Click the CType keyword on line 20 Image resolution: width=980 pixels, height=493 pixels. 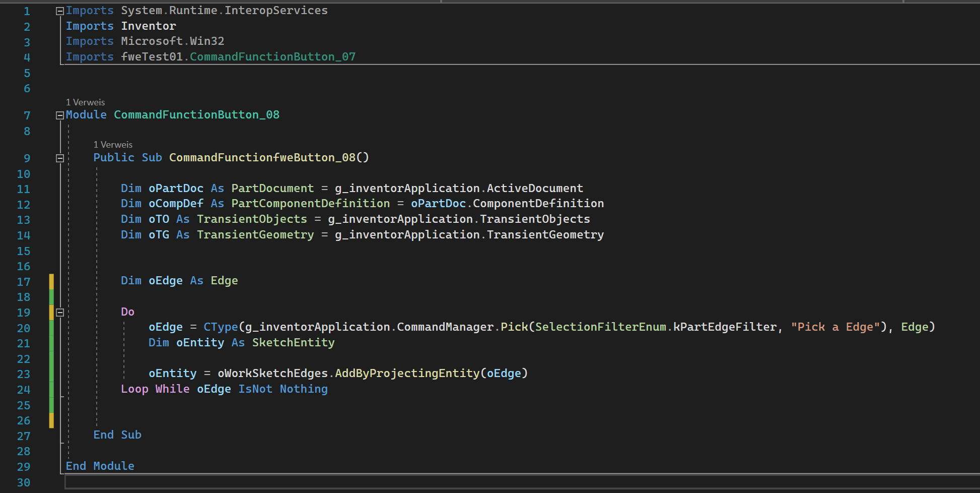[x=220, y=327]
